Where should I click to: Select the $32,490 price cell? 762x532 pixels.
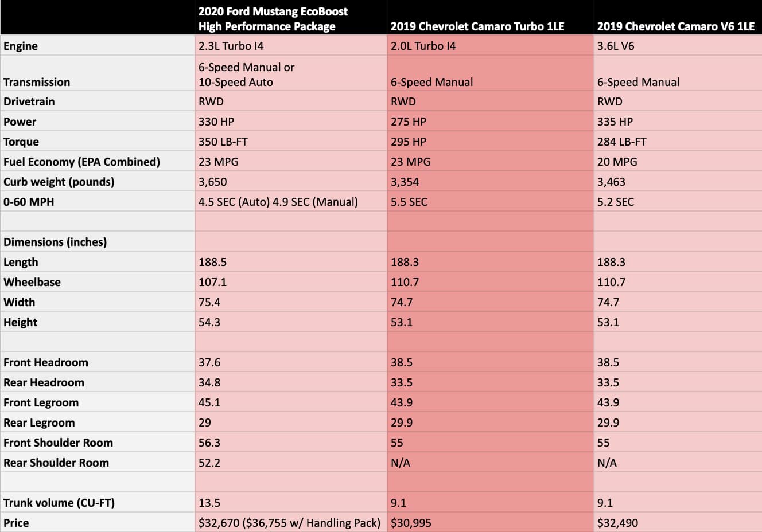coord(678,523)
